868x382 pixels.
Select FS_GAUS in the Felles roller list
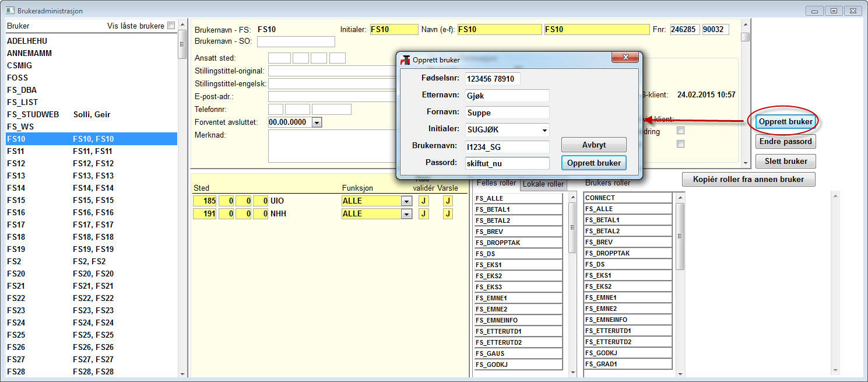[518, 353]
